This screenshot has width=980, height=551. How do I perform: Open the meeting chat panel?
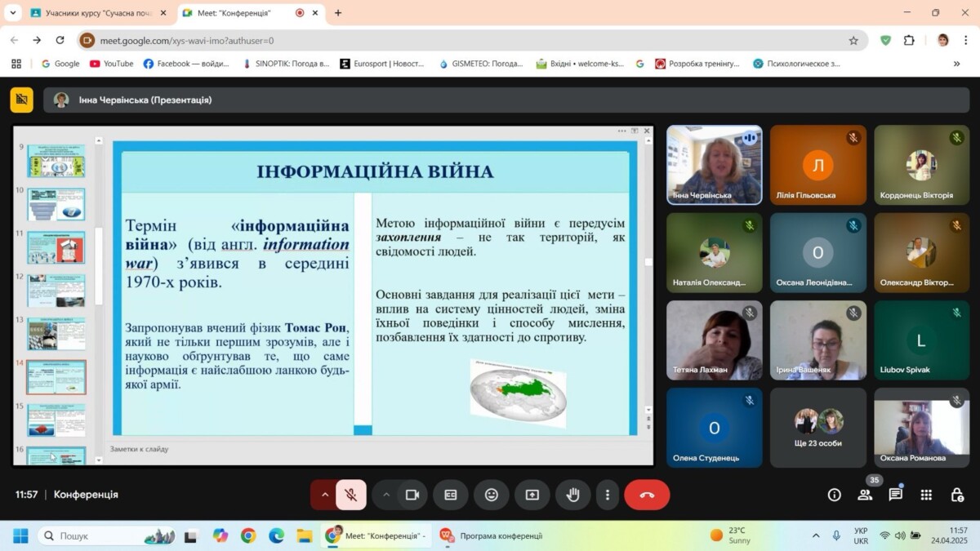point(896,495)
